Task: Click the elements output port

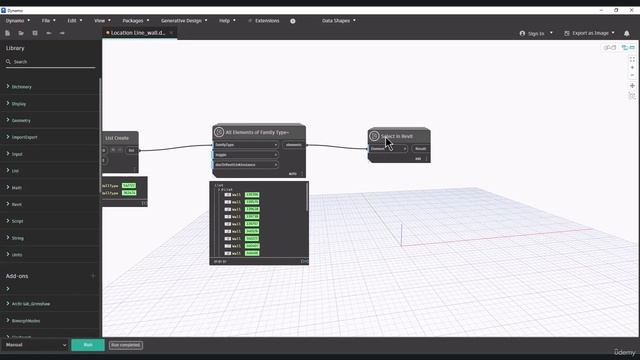Action: 293,145
